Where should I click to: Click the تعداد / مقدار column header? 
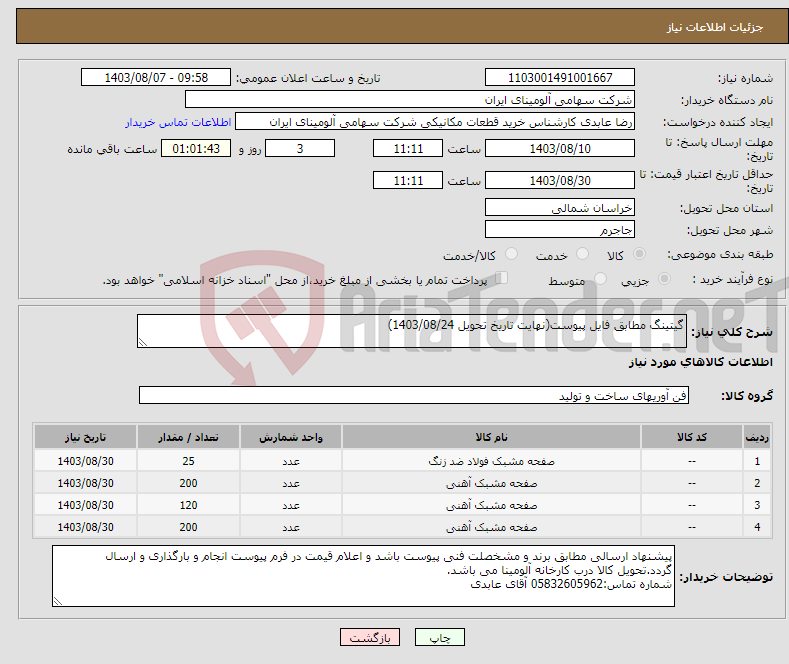(188, 437)
